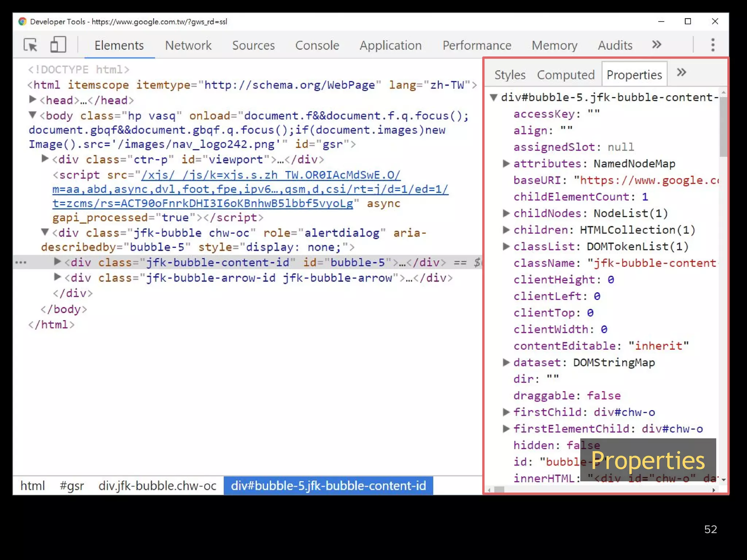Select #gsr in the breadcrumb bar
This screenshot has height=560, width=747.
coord(72,486)
